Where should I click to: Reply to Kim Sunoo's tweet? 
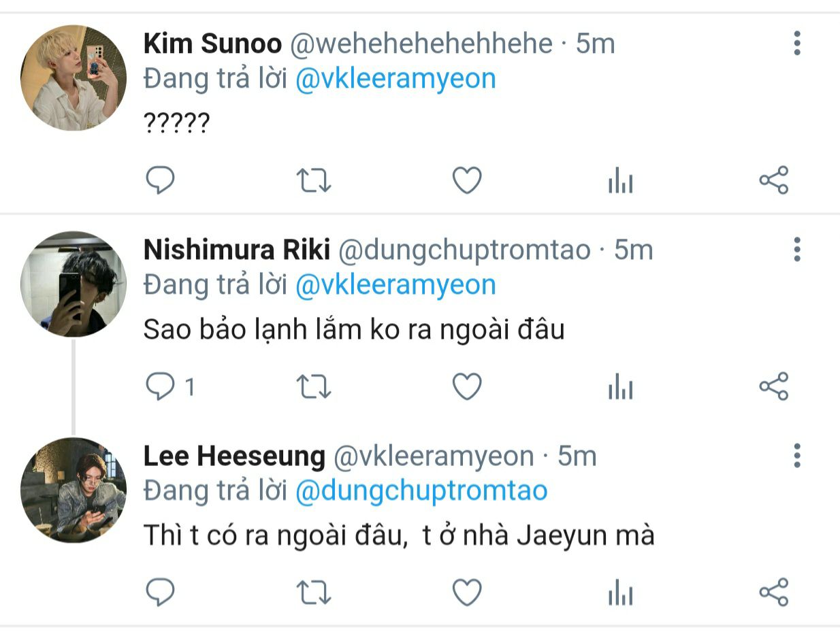pyautogui.click(x=161, y=180)
